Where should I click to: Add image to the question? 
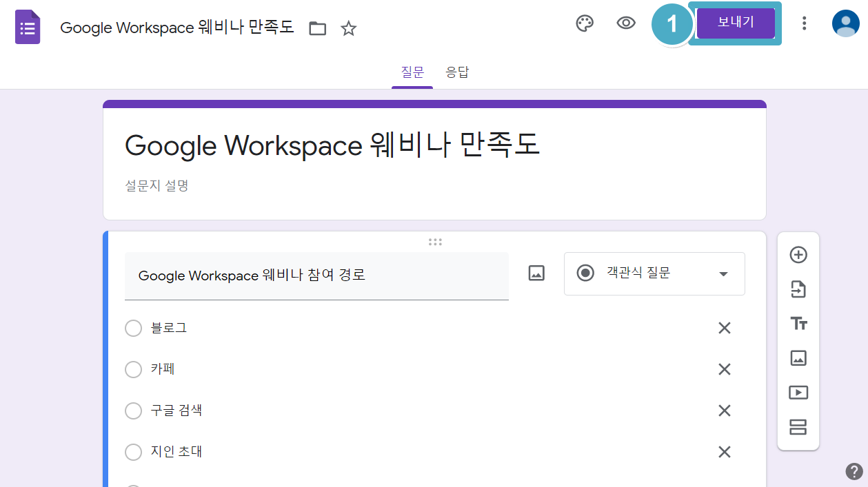536,273
